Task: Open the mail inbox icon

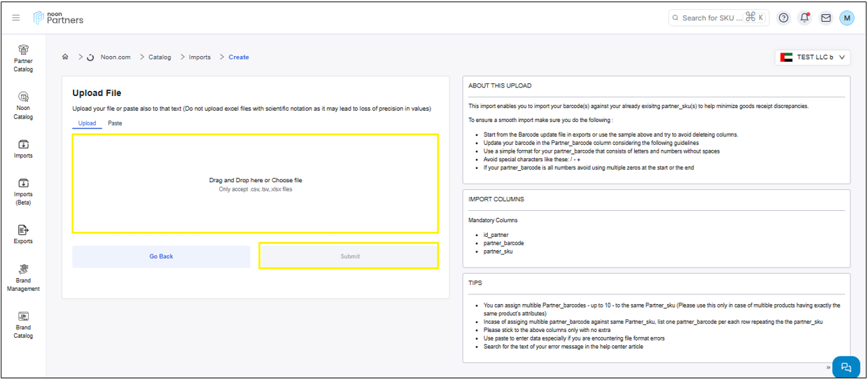Action: click(826, 18)
